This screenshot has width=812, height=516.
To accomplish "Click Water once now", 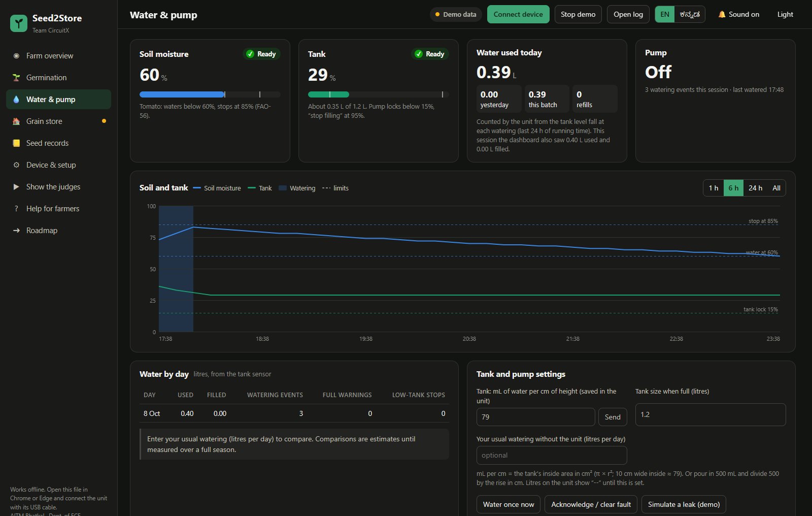I will tap(509, 504).
